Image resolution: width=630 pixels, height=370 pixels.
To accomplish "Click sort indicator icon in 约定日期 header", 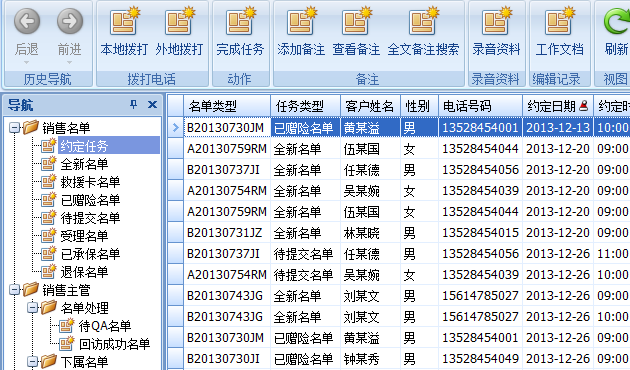I will coord(584,106).
